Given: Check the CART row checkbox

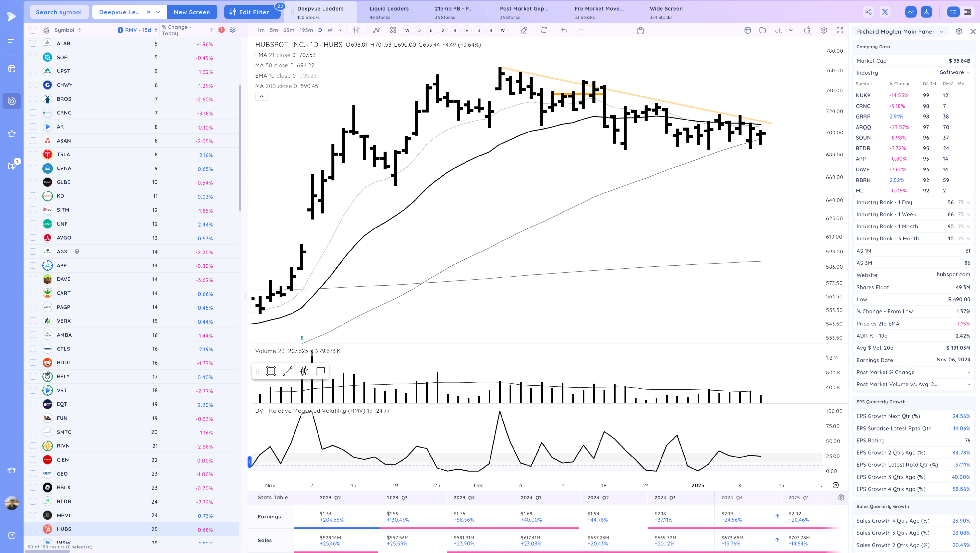Looking at the screenshot, I should (33, 293).
